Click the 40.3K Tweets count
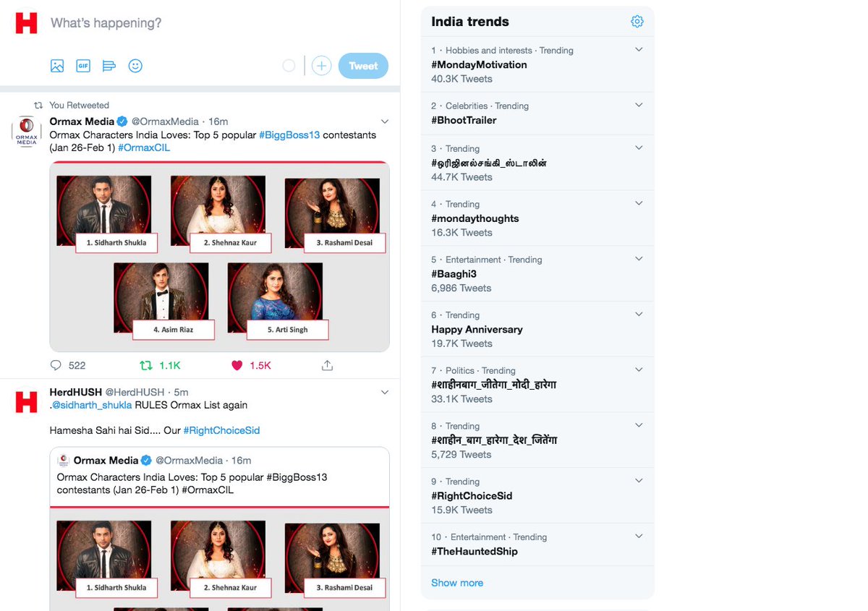Screen dimensions: 868x611 [461, 79]
